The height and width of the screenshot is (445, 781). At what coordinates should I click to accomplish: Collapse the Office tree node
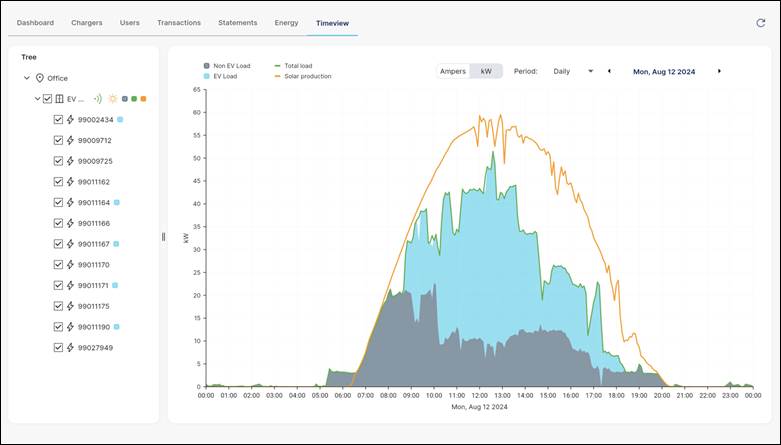[x=27, y=78]
